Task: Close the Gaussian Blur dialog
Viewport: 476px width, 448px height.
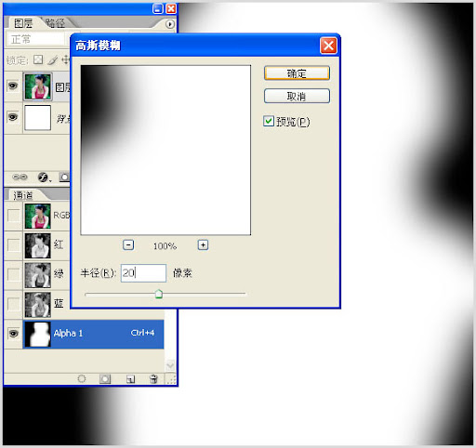Action: pyautogui.click(x=328, y=46)
